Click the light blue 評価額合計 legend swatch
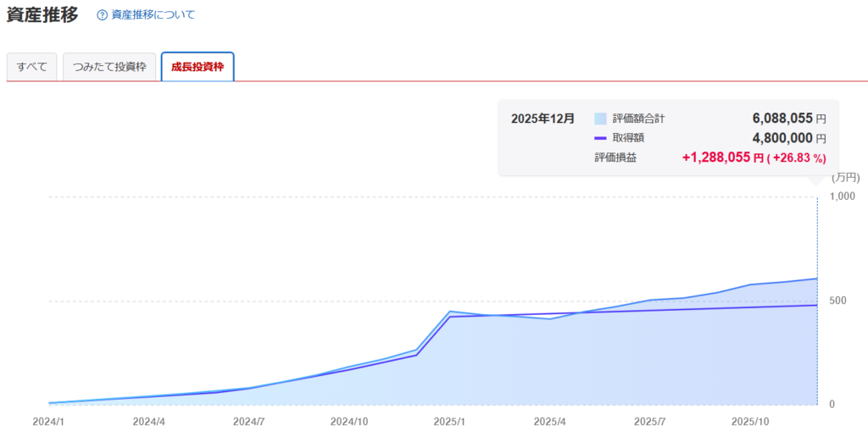The width and height of the screenshot is (868, 442). point(601,119)
